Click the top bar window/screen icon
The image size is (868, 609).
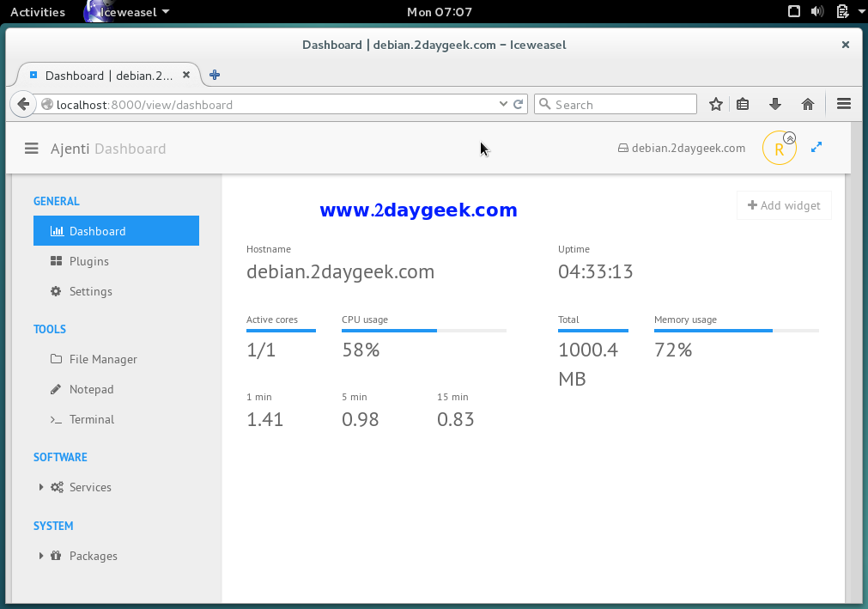[x=794, y=11]
